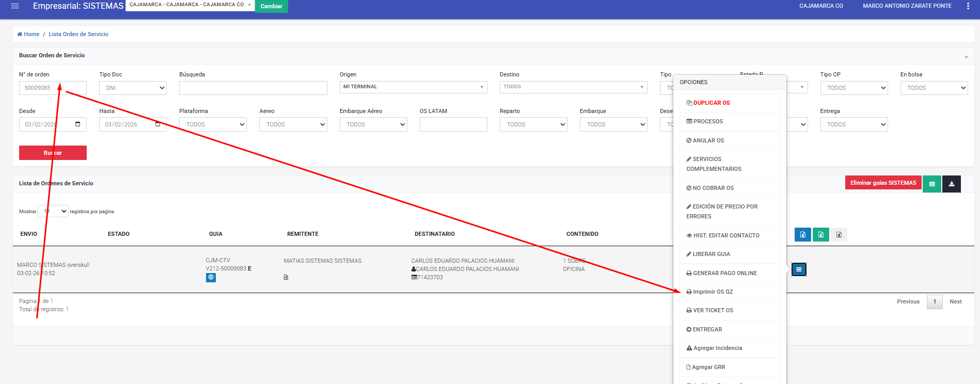The width and height of the screenshot is (980, 384).
Task: Click the document icon under the remitente
Action: (x=286, y=278)
